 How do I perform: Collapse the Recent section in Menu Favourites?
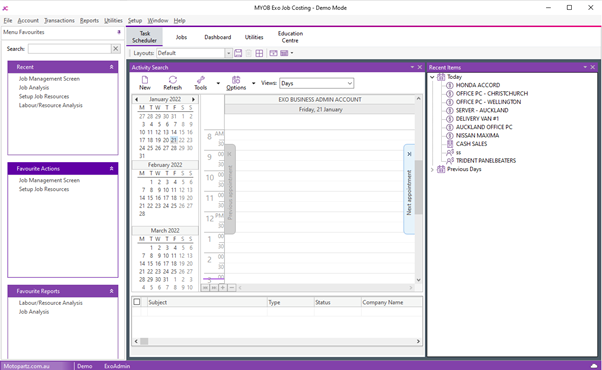(111, 67)
